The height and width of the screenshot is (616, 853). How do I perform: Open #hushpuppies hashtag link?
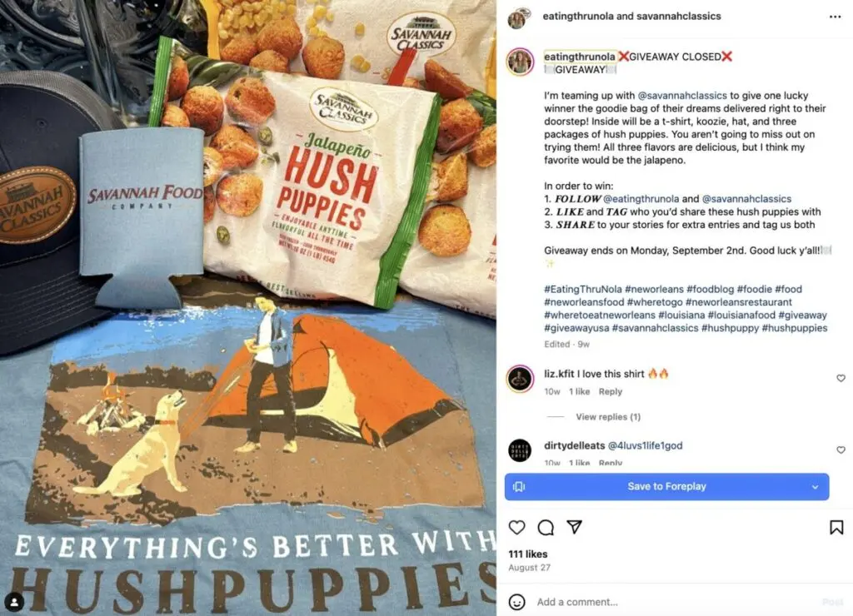tap(794, 328)
